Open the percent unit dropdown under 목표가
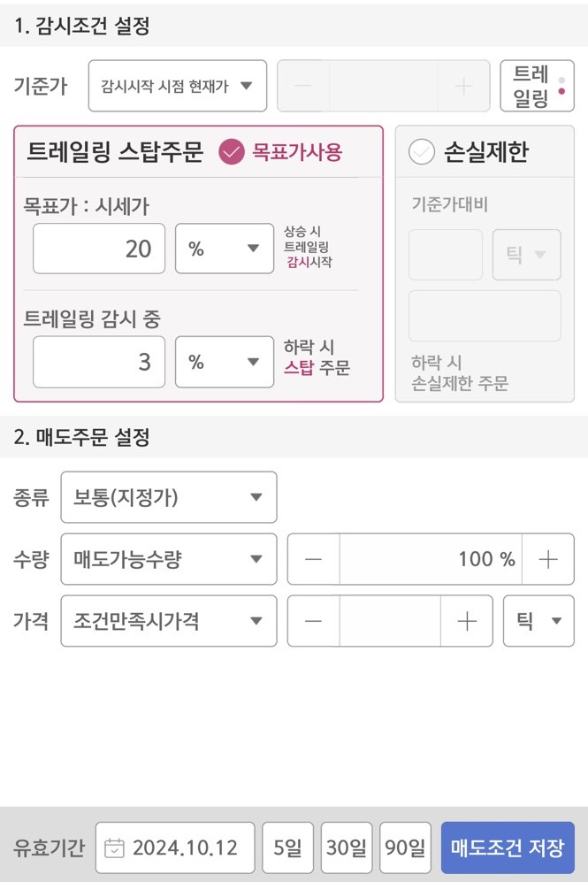The width and height of the screenshot is (588, 882). [222, 249]
